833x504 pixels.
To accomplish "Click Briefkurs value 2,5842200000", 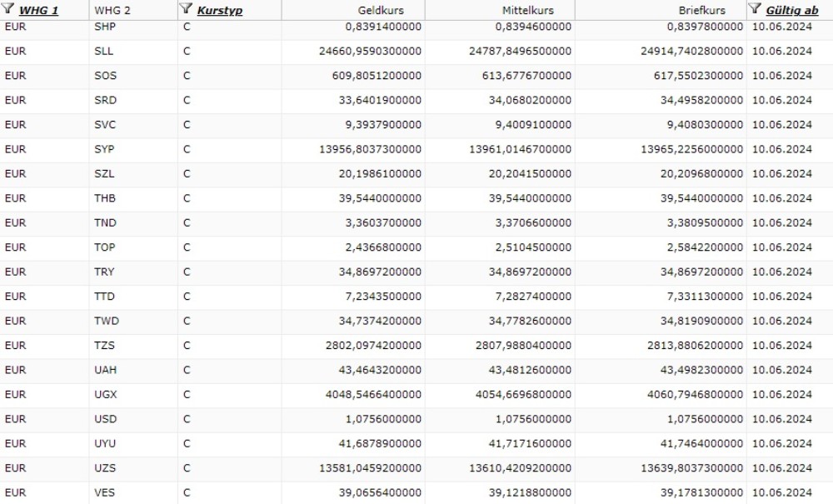I will click(705, 247).
